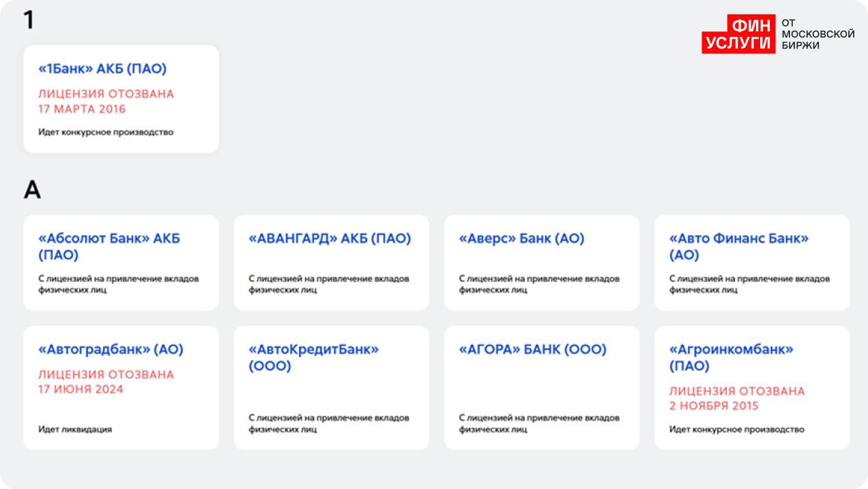Select the section heading 'А'
The width and height of the screenshot is (868, 489).
pos(32,190)
